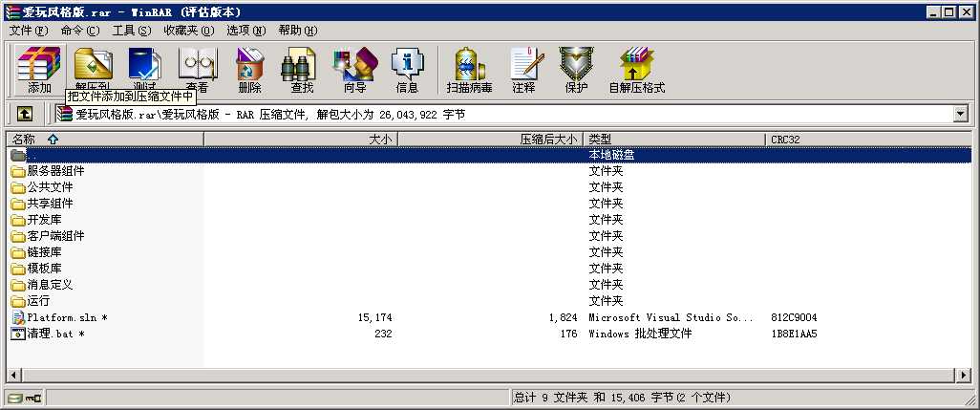
Task: Click the archive path address field
Action: pyautogui.click(x=513, y=114)
